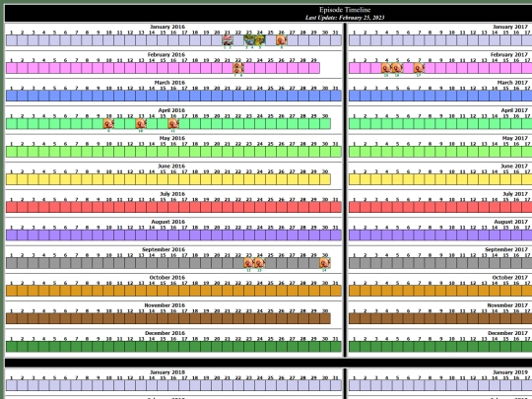Follow episode number 5 link in January 2016
The height and width of the screenshot is (399, 532).
(260, 47)
